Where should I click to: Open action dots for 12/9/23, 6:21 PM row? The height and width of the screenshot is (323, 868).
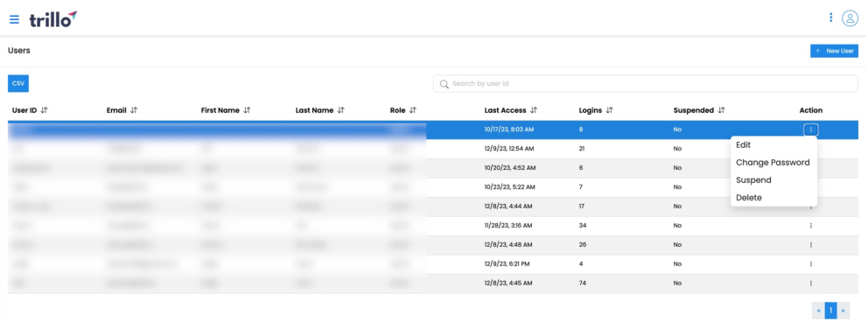tap(811, 263)
